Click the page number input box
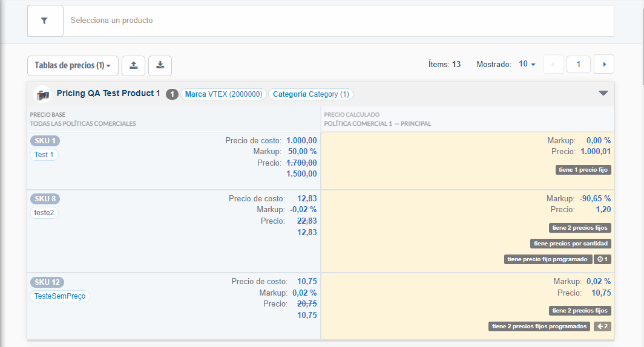The image size is (644, 347). click(579, 64)
